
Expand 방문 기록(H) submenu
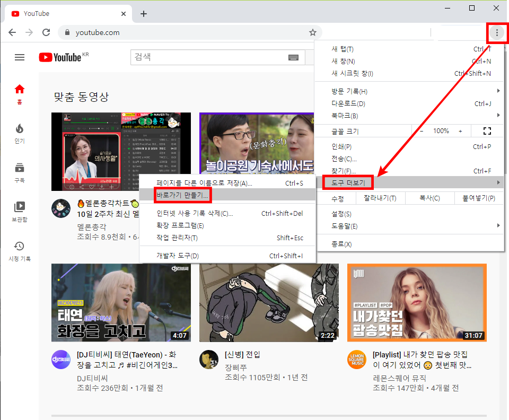tap(409, 91)
